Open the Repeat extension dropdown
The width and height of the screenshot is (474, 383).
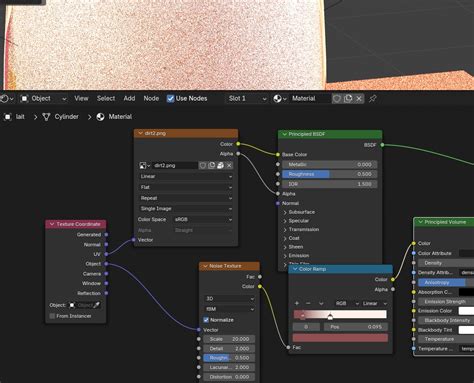pos(186,198)
